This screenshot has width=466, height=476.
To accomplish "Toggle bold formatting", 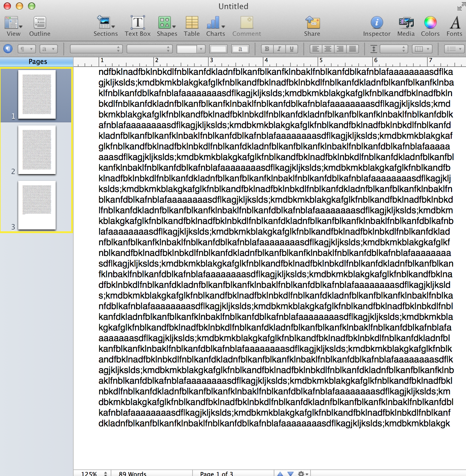I will (x=267, y=49).
